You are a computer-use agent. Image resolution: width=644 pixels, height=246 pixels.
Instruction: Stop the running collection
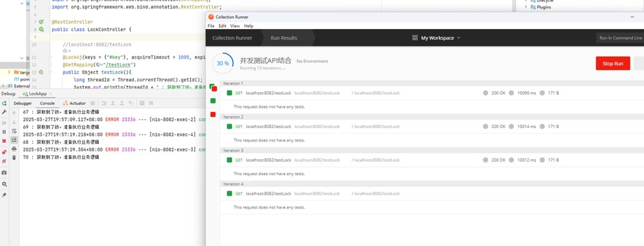[613, 64]
